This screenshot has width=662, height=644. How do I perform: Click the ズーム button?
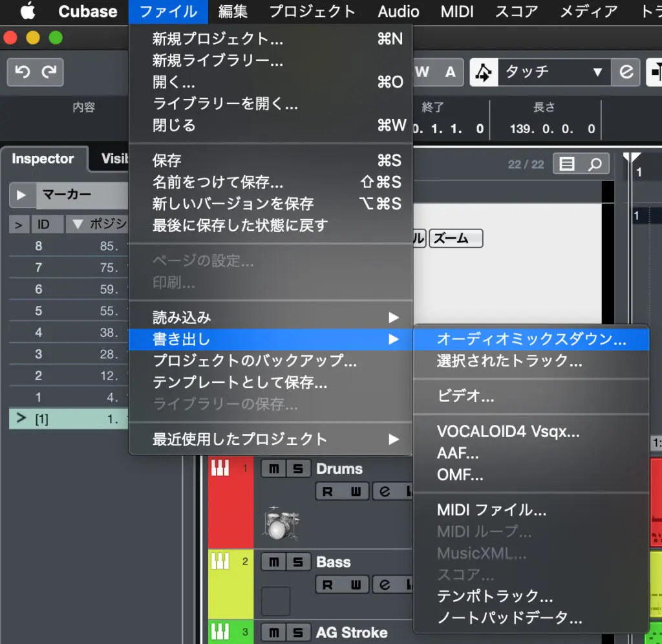pyautogui.click(x=456, y=238)
